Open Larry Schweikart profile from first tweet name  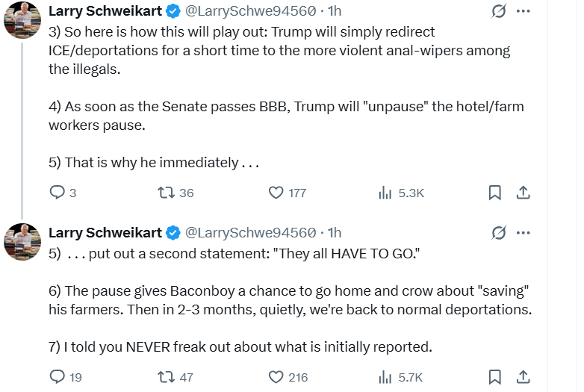point(105,11)
